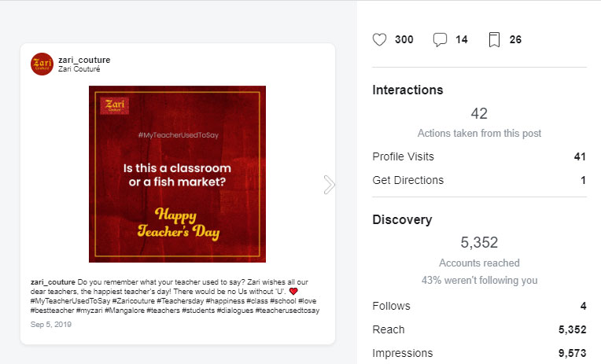Click the #MyTeacherUsedToSay hashtag in caption

70,301
